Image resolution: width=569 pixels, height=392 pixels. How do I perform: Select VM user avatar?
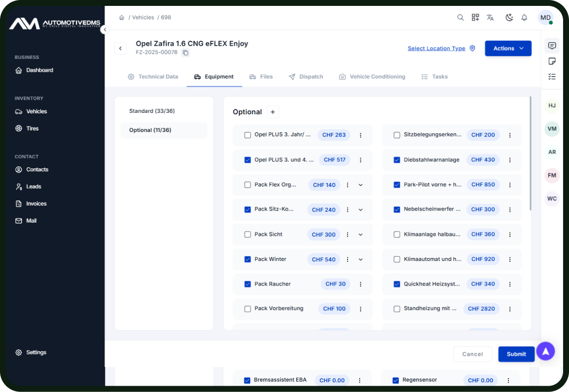552,129
